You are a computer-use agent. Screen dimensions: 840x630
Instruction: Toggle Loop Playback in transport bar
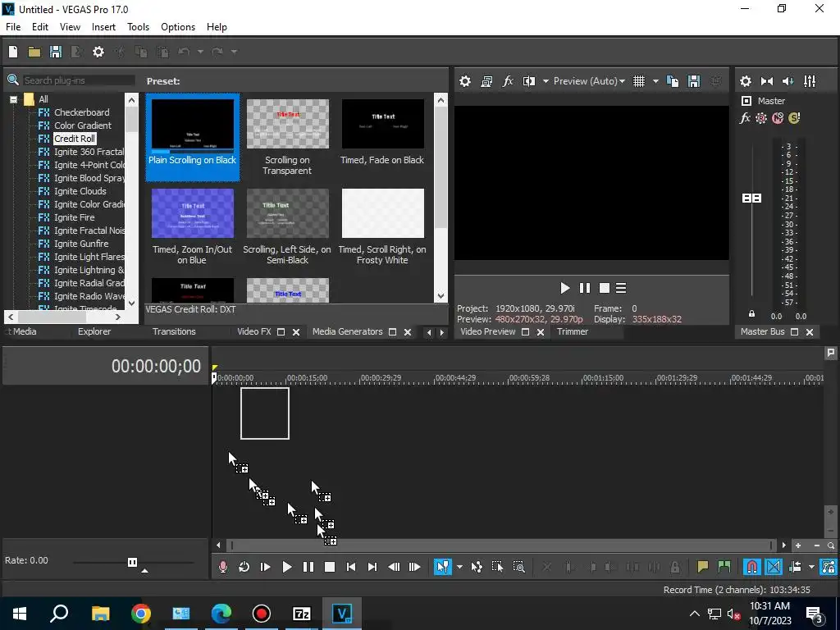pos(244,567)
